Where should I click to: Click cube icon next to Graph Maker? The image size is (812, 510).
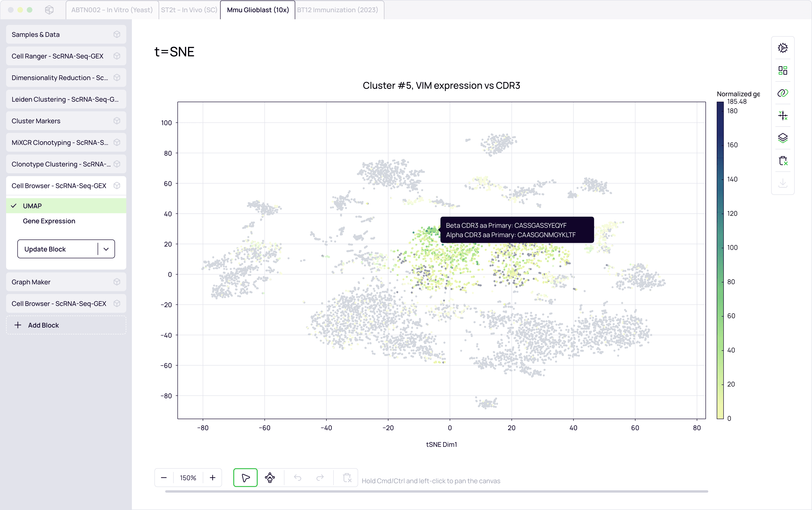[117, 282]
